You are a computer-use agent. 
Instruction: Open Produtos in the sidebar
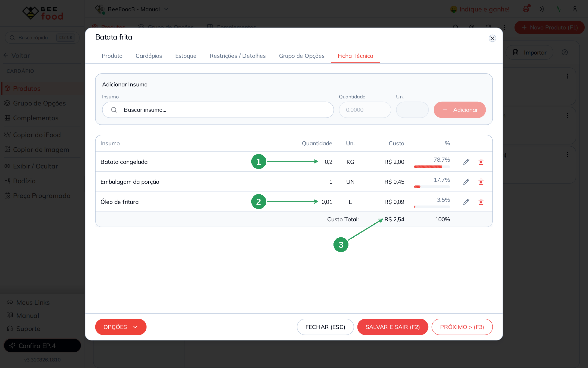tap(42, 88)
